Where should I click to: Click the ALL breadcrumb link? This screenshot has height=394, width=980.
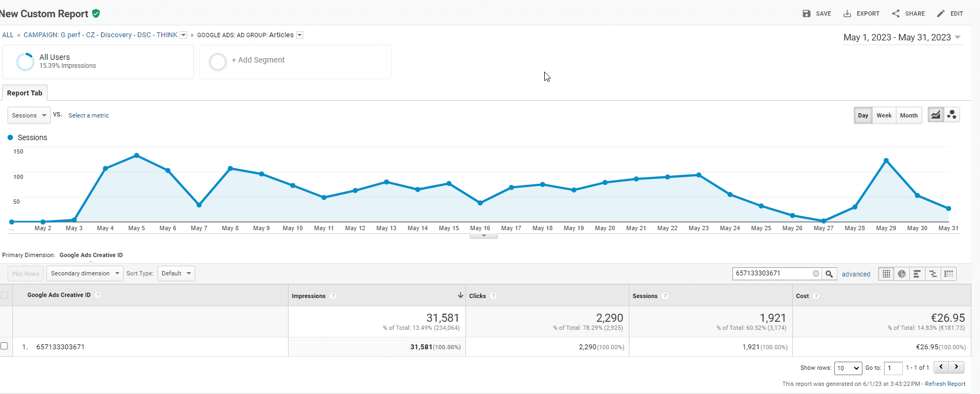(8, 35)
